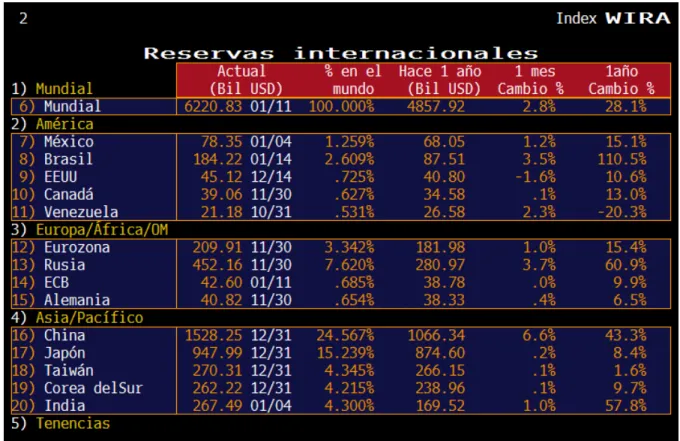This screenshot has height=441, width=680.
Task: Select the 16) China row
Action: [x=340, y=335]
